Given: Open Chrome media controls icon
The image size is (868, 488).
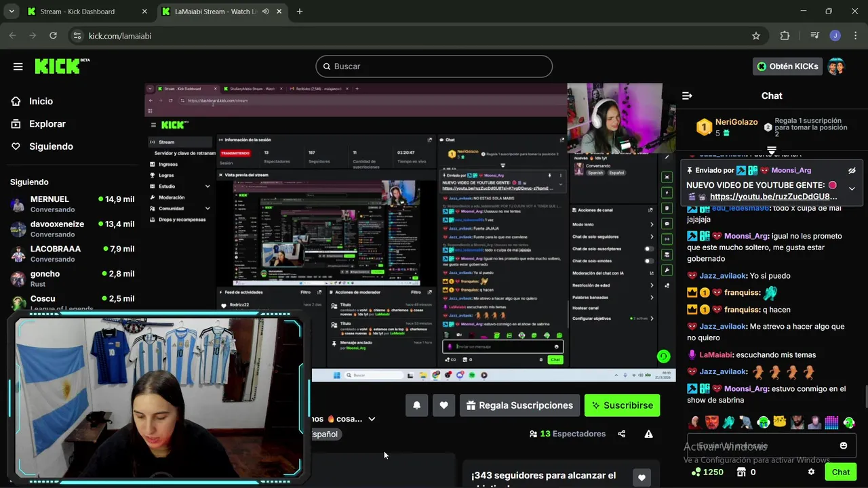Looking at the screenshot, I should 814,35.
